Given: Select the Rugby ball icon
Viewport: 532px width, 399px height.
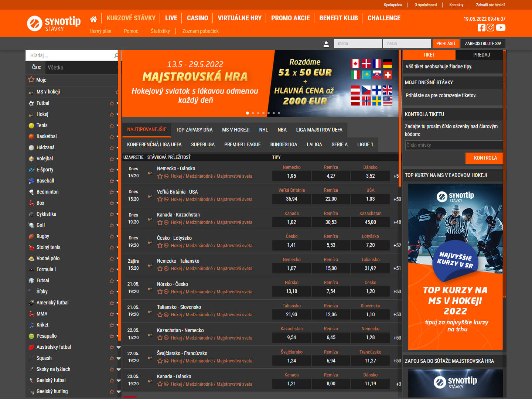Looking at the screenshot, I should 31,236.
